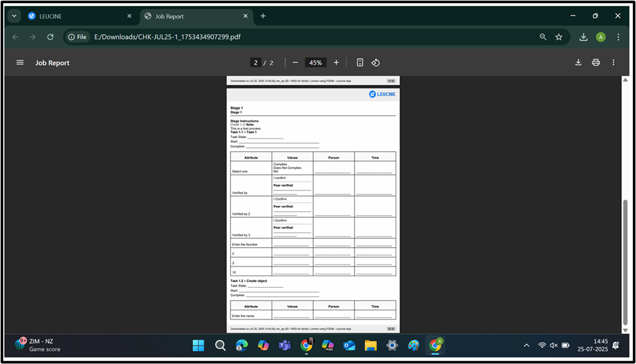The image size is (636, 364).
Task: Rotate the document counterclockwise
Action: [375, 63]
